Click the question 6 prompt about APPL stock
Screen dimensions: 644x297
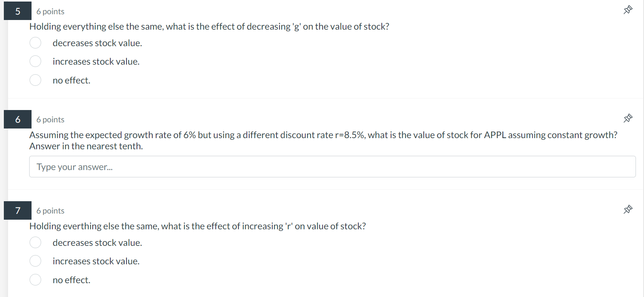(323, 140)
